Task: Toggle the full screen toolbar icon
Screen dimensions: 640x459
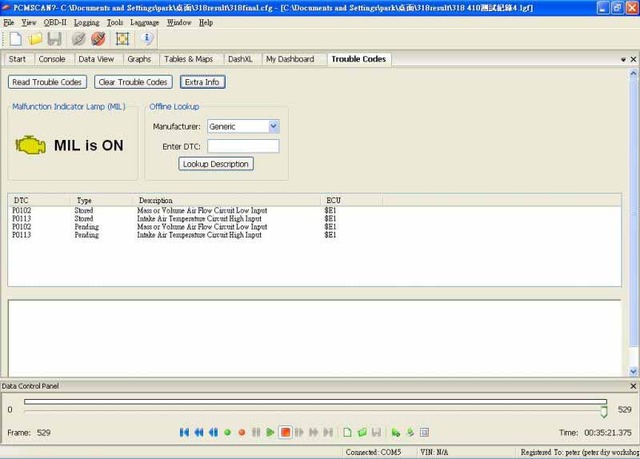Action: point(122,39)
